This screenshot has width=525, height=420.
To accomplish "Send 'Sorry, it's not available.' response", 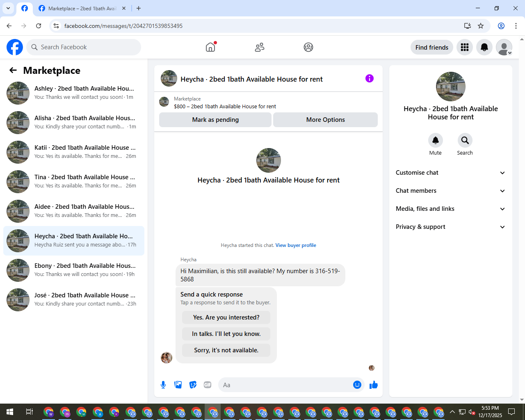I will tap(226, 350).
